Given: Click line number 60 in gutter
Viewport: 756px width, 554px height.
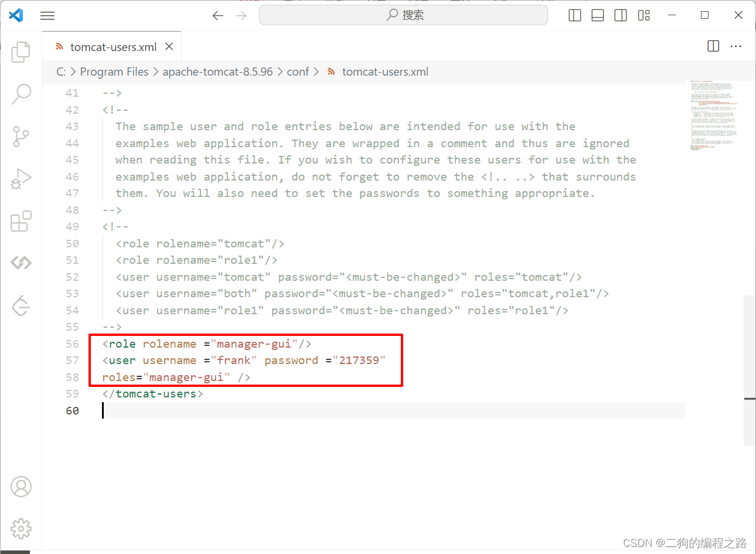Looking at the screenshot, I should (x=72, y=410).
